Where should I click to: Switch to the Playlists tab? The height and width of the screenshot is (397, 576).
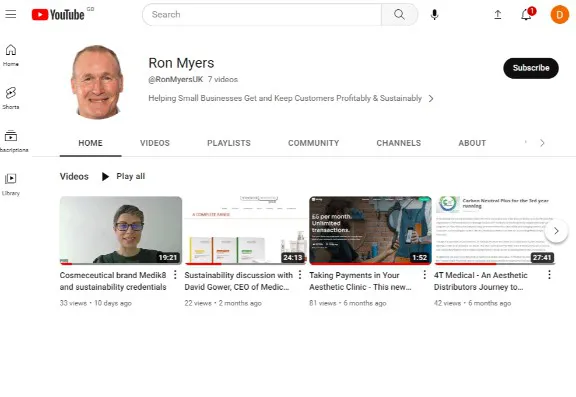point(228,143)
